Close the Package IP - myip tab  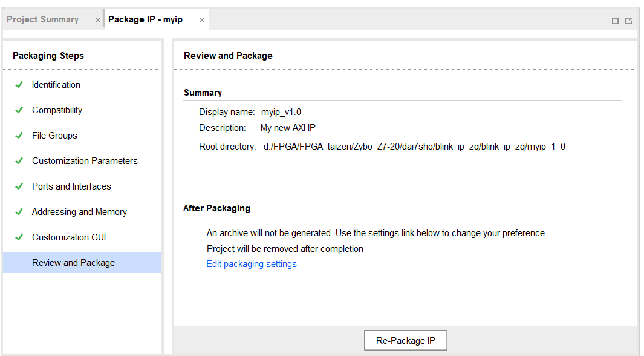(201, 20)
